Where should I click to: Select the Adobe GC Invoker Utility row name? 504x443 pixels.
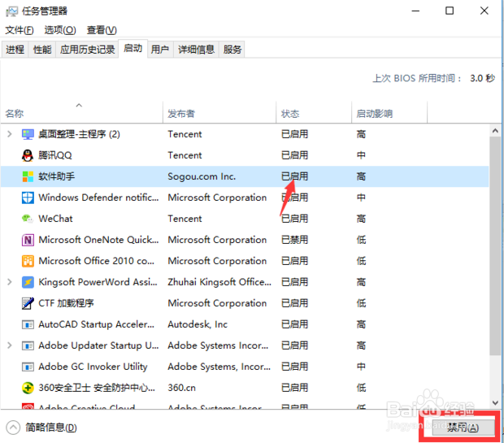tap(93, 367)
